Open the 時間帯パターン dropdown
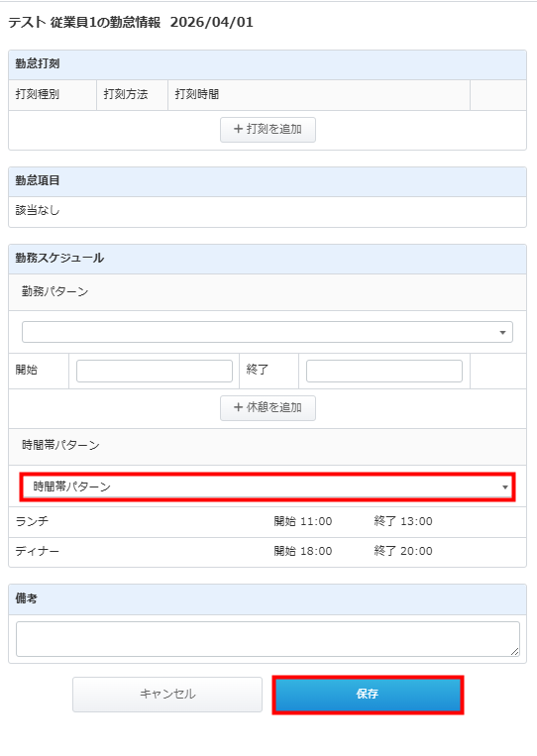Image resolution: width=537 pixels, height=756 pixels. [x=268, y=486]
